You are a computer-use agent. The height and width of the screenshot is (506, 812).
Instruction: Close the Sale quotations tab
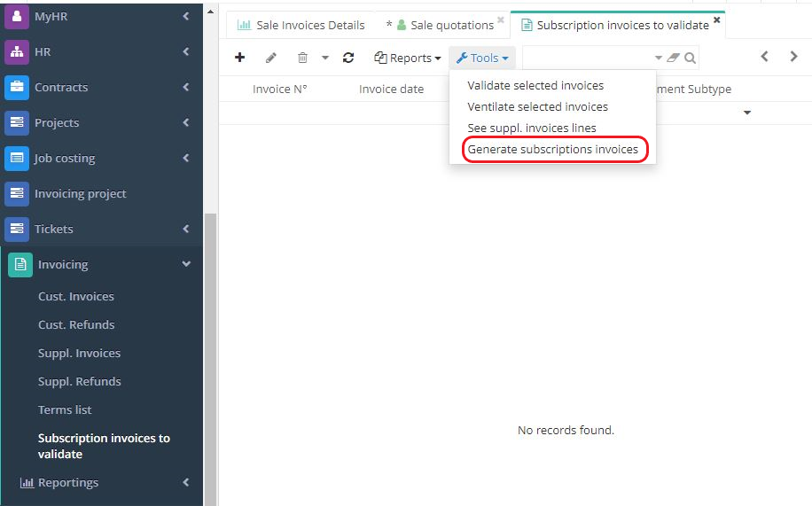point(501,20)
